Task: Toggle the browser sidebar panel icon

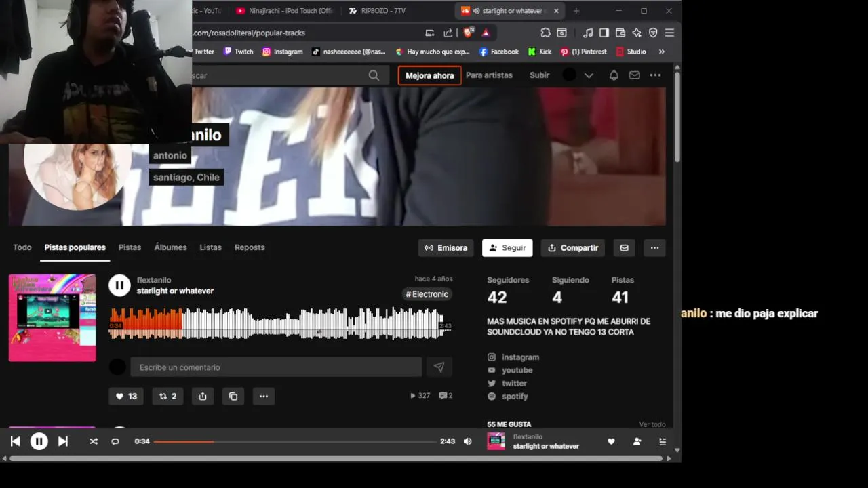Action: (x=604, y=33)
